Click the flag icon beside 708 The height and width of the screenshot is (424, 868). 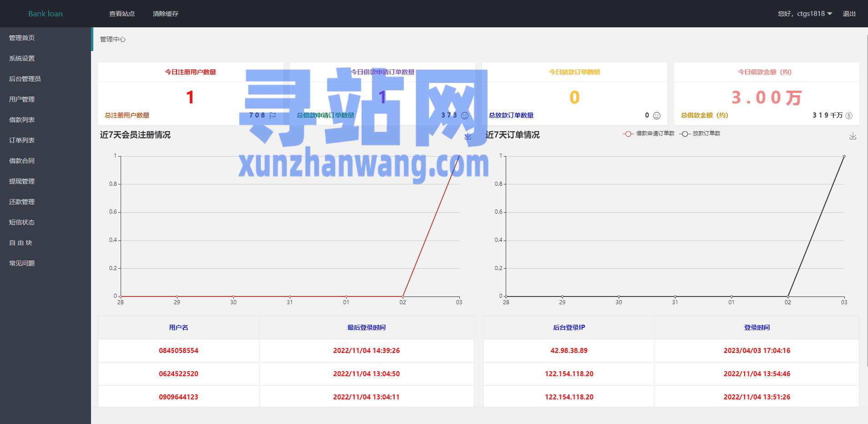pyautogui.click(x=273, y=116)
